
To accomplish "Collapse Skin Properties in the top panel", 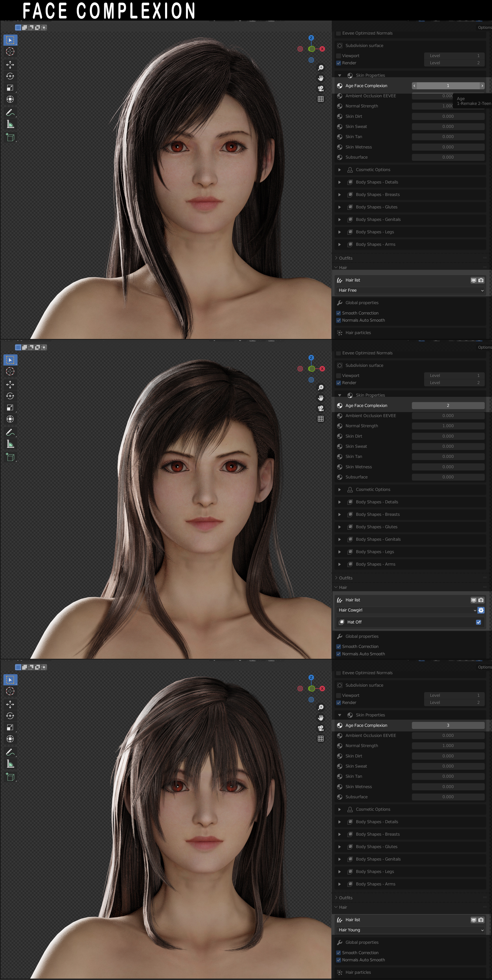I will [339, 75].
